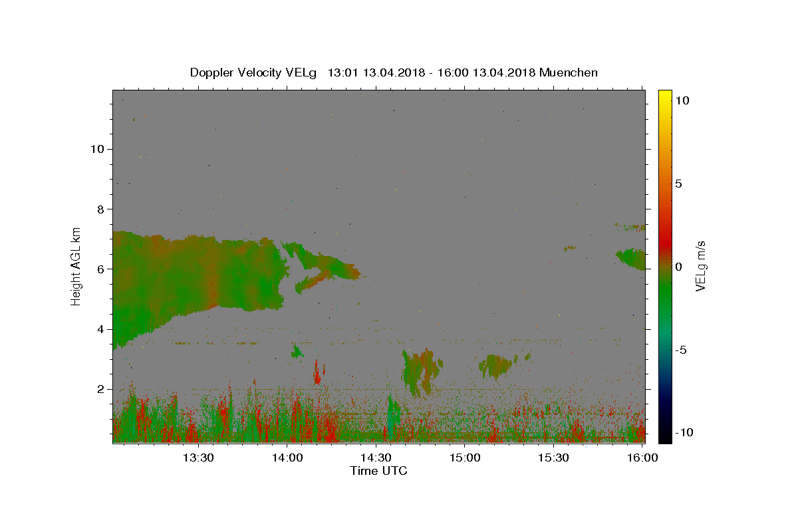
Task: Click the colorbar label '0'
Action: (679, 266)
